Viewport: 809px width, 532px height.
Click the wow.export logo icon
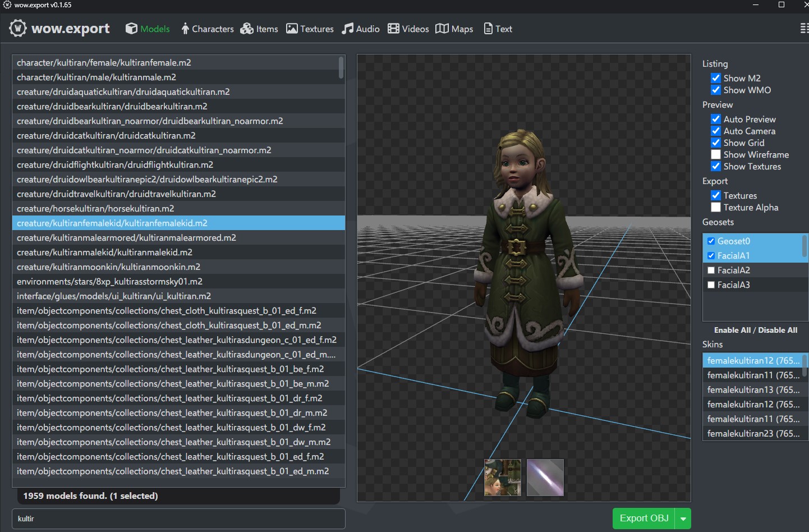tap(17, 28)
